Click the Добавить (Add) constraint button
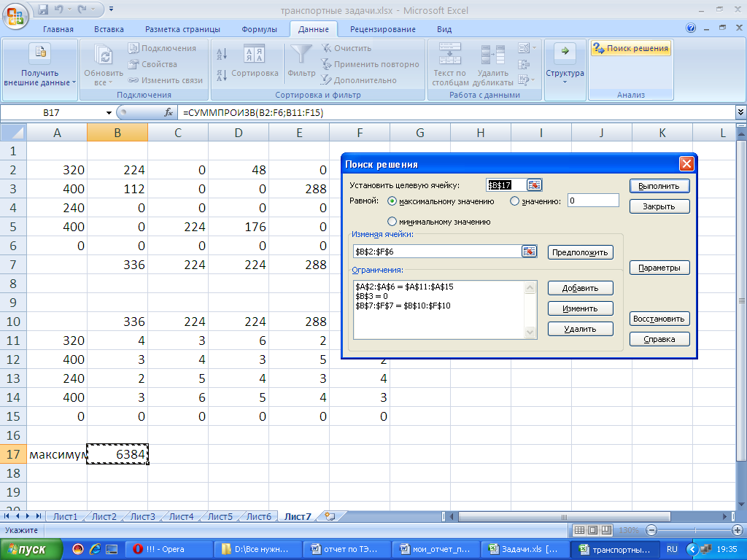Viewport: 747px width, 560px height. pyautogui.click(x=580, y=288)
